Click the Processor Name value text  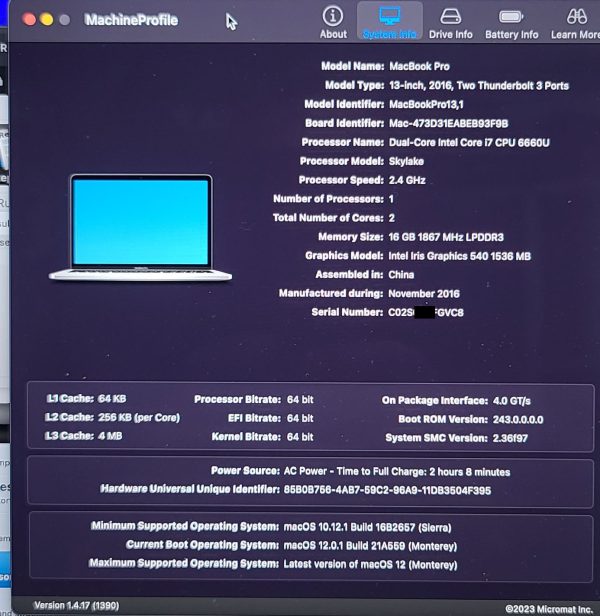coord(470,142)
